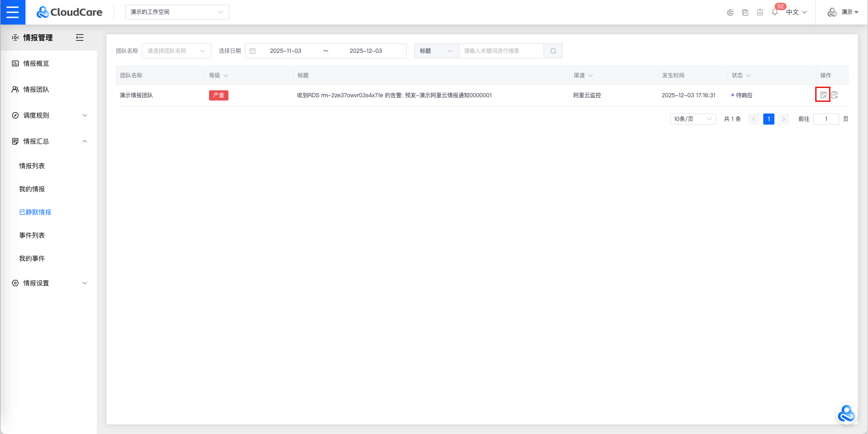Click the keyword search input field
The width and height of the screenshot is (868, 434).
click(501, 51)
